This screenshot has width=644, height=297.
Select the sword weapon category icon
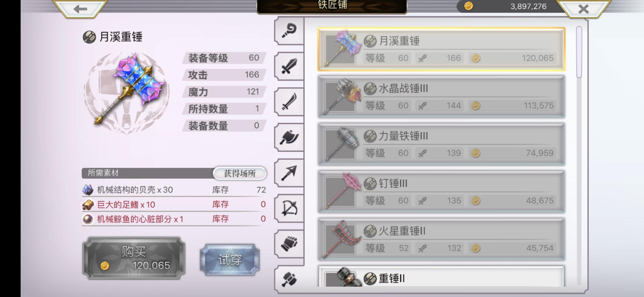click(289, 66)
